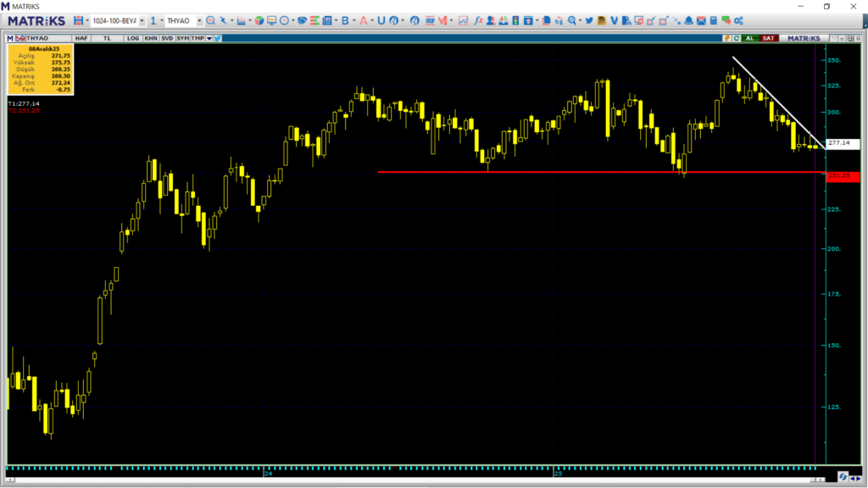This screenshot has width=868, height=488.
Task: Open the fx formula icon
Action: tap(478, 20)
